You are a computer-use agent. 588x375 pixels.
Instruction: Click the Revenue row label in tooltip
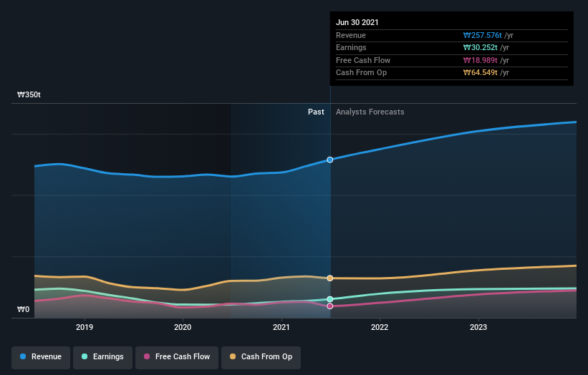351,35
